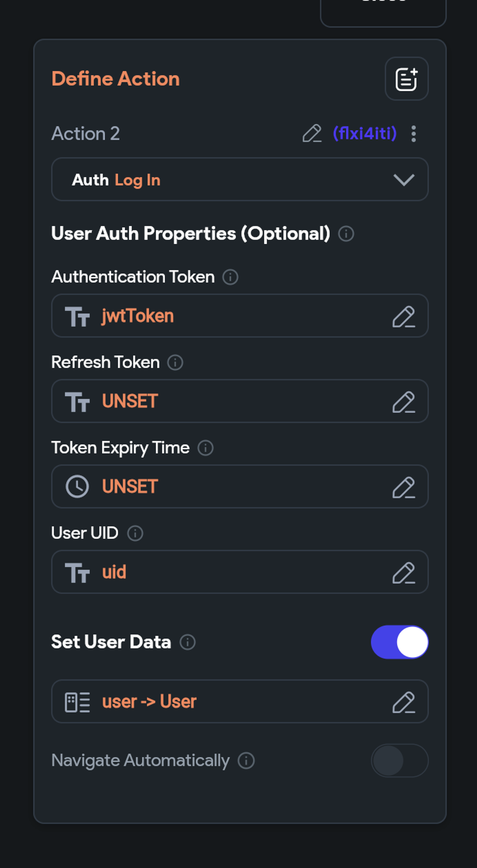Edit the Token Expiry Time variable

click(x=404, y=487)
